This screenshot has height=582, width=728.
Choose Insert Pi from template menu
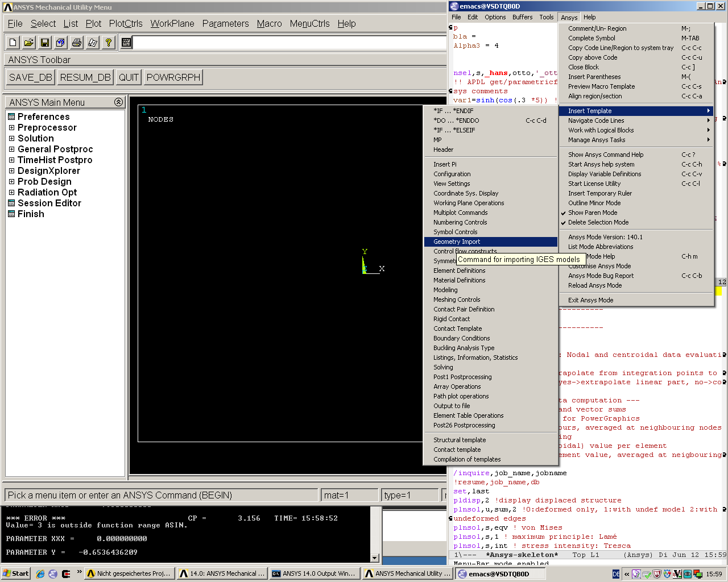pyautogui.click(x=491, y=164)
